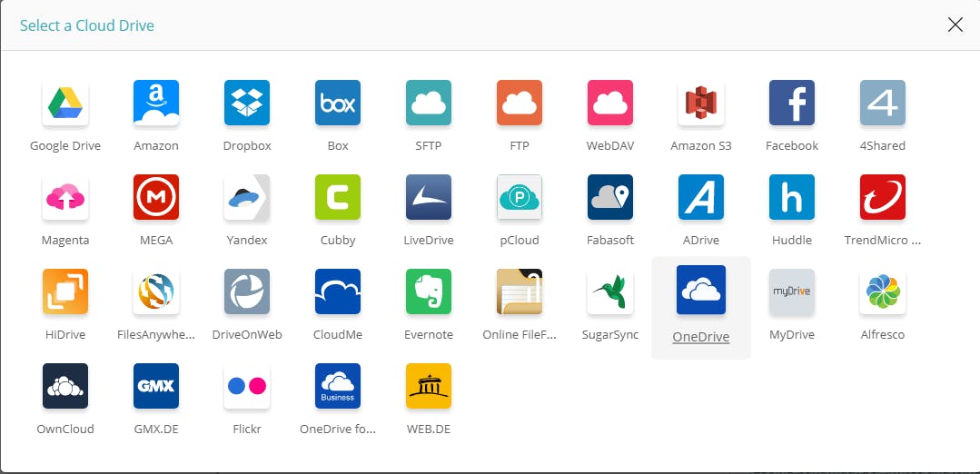Choose the MyDrive icon

coord(792,291)
